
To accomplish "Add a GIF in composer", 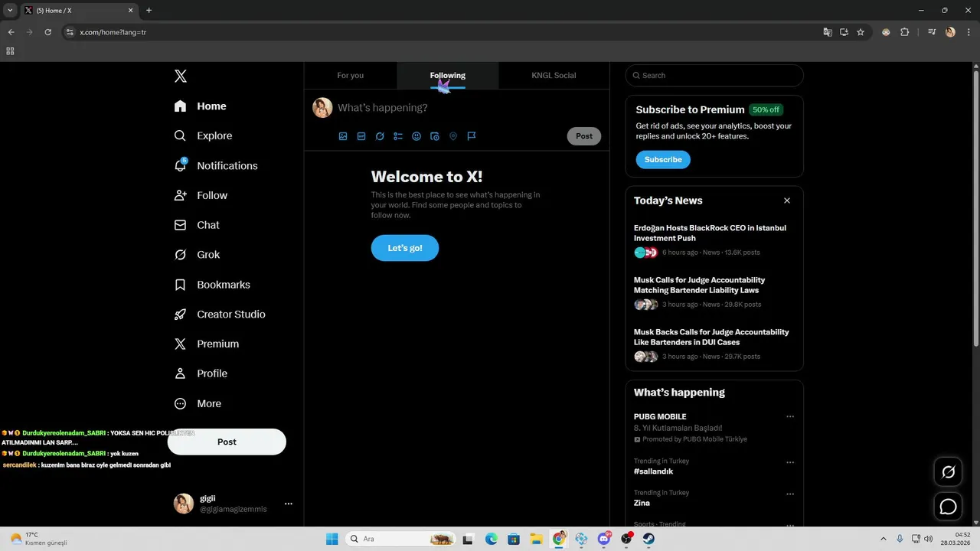I will coord(361,136).
